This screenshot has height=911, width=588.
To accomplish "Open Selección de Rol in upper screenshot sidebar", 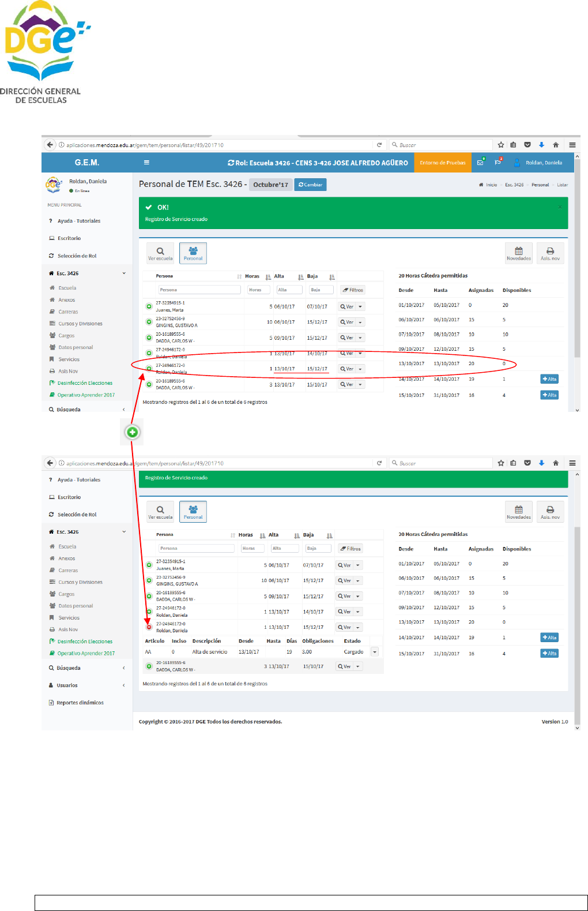I will tap(77, 256).
